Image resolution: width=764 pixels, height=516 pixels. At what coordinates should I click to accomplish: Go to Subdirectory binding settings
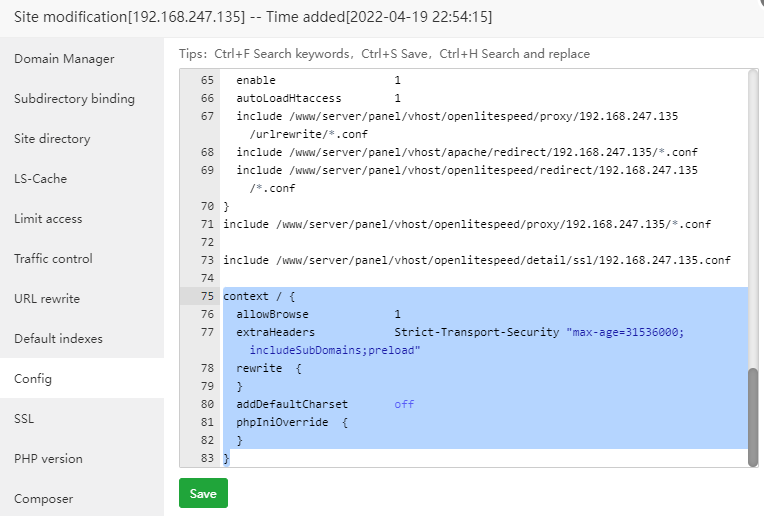click(74, 99)
